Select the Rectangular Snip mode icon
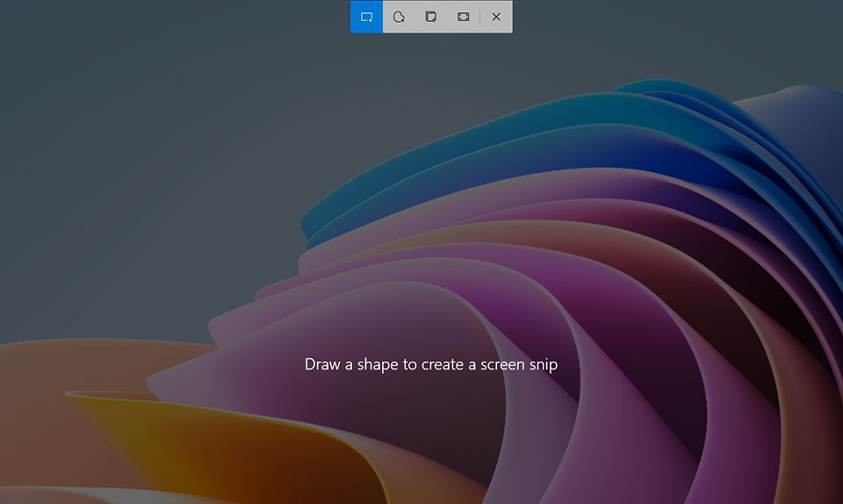843x504 pixels. [367, 17]
